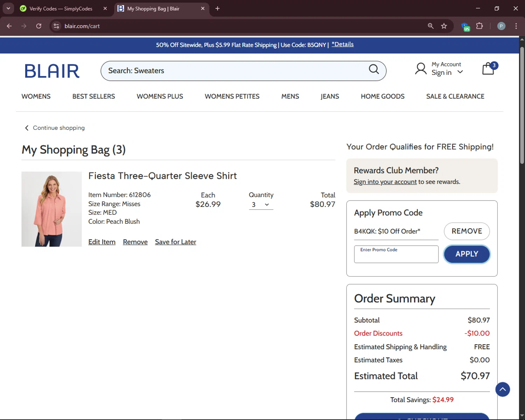Open the BEST SELLERS menu
The width and height of the screenshot is (525, 420).
(x=94, y=96)
